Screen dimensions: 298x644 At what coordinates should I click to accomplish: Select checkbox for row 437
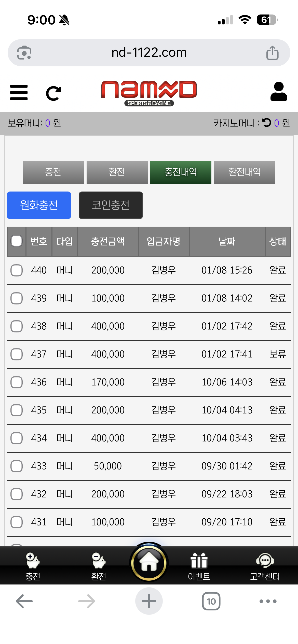[17, 354]
